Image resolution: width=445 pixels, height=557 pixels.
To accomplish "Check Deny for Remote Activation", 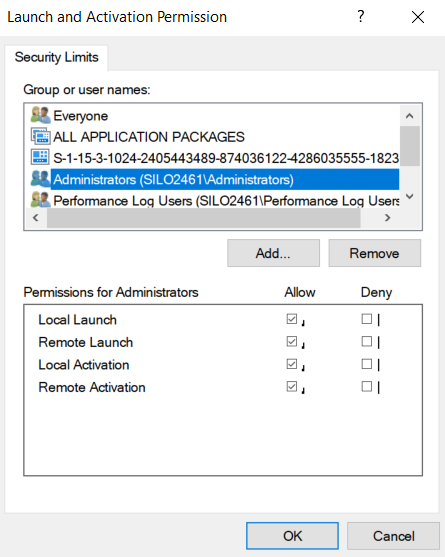I will point(367,386).
